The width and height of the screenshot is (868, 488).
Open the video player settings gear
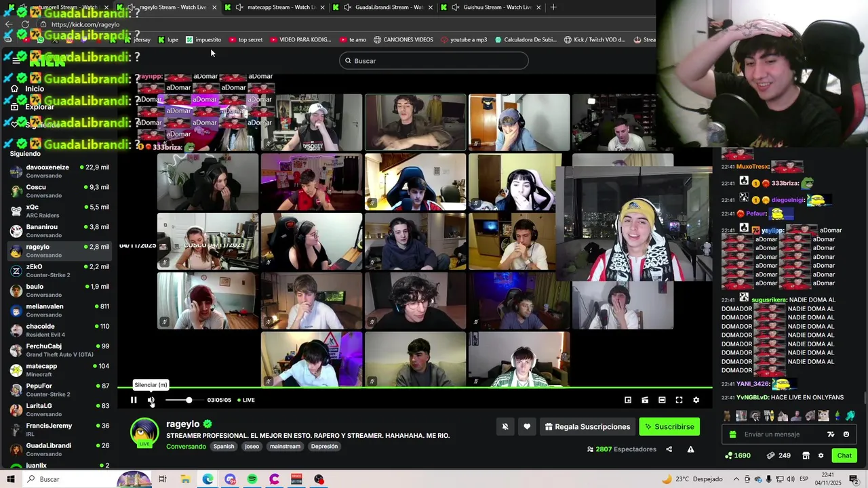696,400
